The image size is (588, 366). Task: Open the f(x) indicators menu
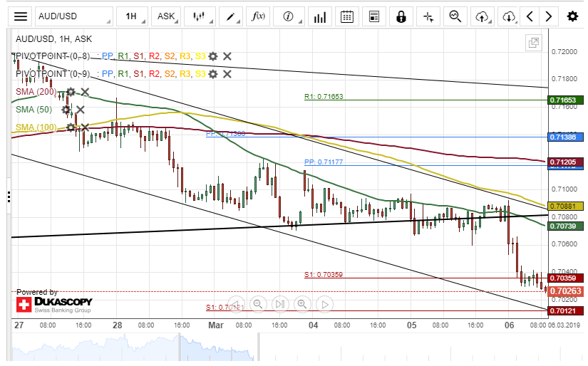point(259,16)
